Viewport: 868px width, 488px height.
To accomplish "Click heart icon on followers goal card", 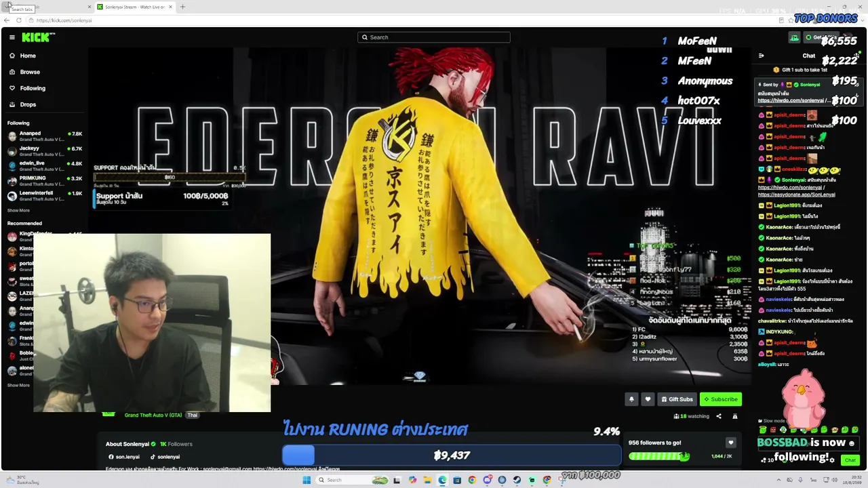I will [730, 443].
